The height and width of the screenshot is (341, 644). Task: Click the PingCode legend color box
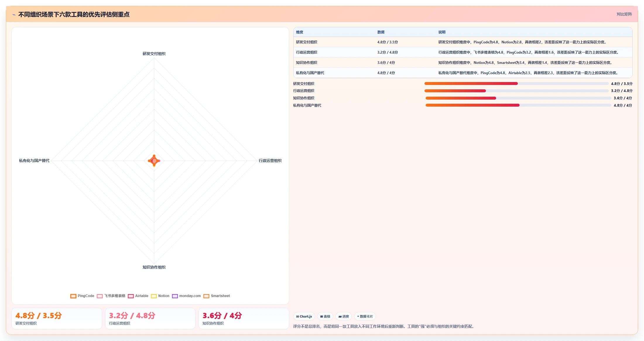point(73,296)
